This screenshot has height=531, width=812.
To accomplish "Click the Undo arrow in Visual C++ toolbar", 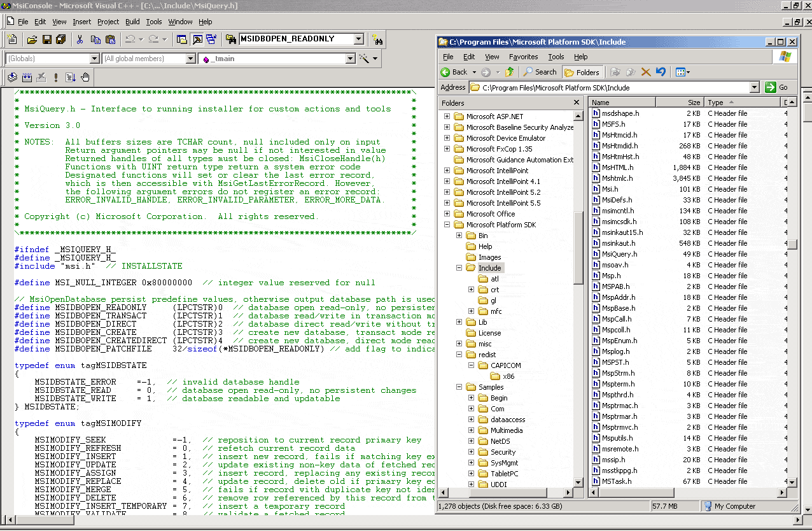I will (130, 39).
